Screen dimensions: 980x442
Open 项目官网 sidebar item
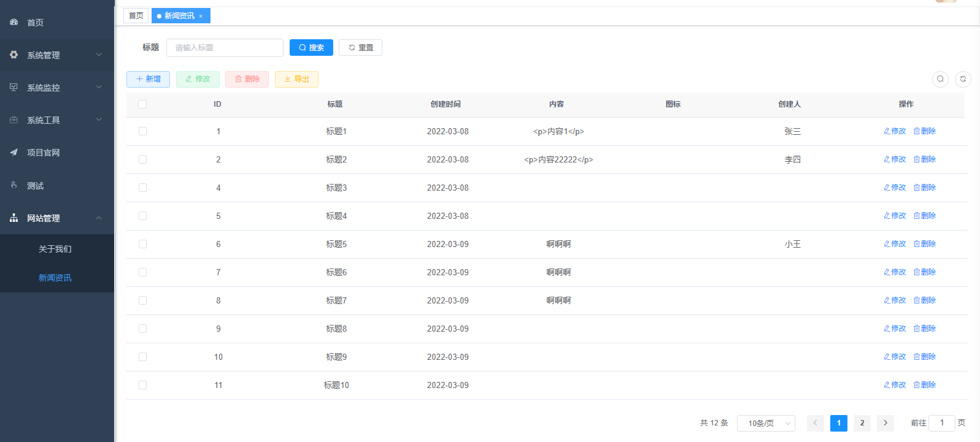point(57,153)
